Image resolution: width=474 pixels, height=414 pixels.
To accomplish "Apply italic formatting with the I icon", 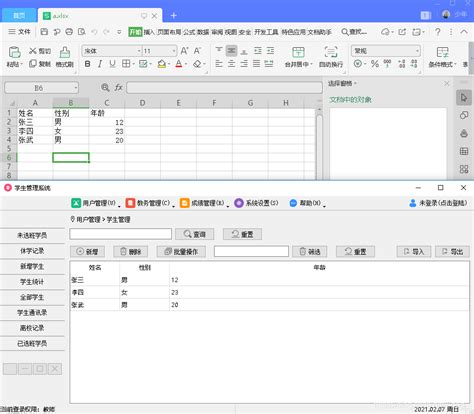I will (x=100, y=64).
